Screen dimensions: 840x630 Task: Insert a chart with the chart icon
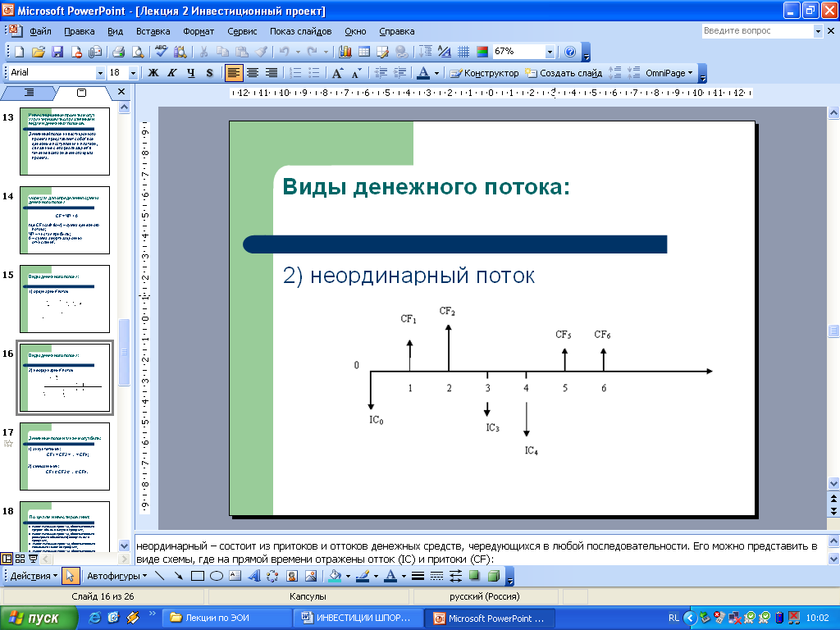tap(345, 52)
